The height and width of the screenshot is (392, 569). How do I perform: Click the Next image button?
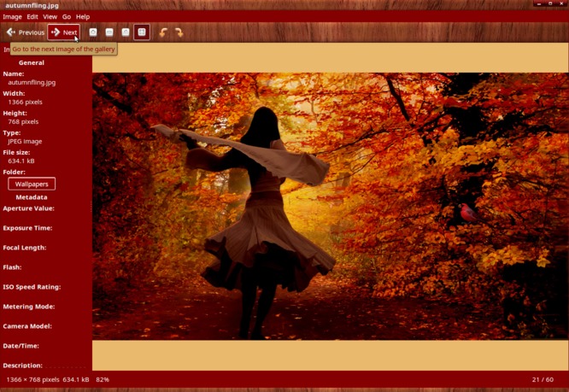[64, 32]
